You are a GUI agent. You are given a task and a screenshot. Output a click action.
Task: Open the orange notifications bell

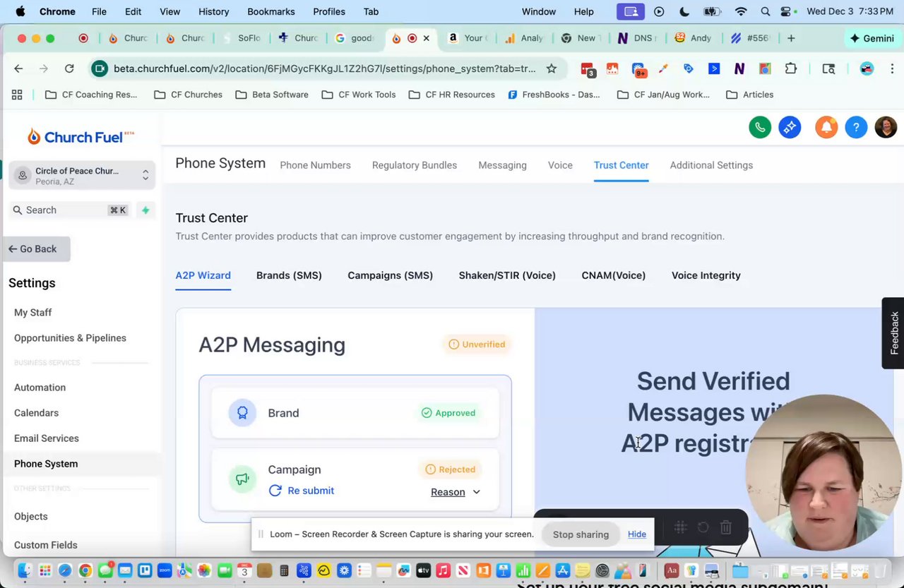pos(826,127)
